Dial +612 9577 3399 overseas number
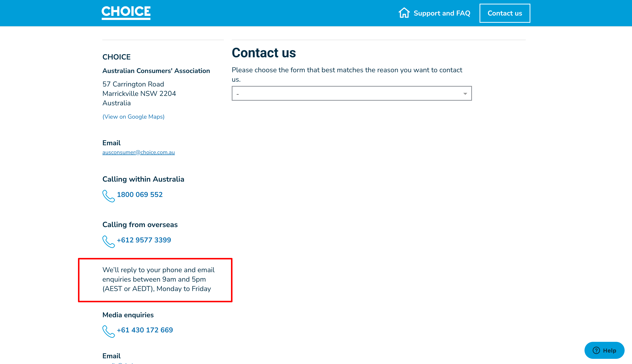Image resolution: width=632 pixels, height=364 pixels. click(x=144, y=240)
